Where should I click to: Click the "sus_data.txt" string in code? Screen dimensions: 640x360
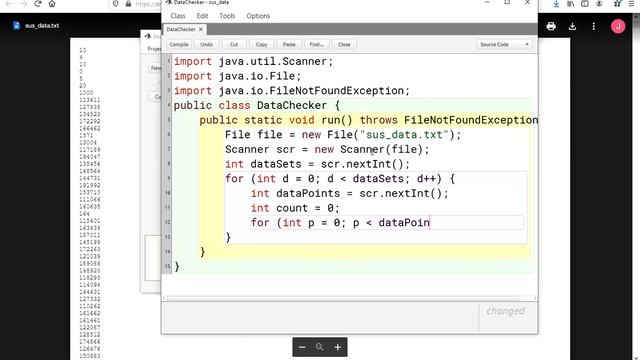(x=404, y=135)
